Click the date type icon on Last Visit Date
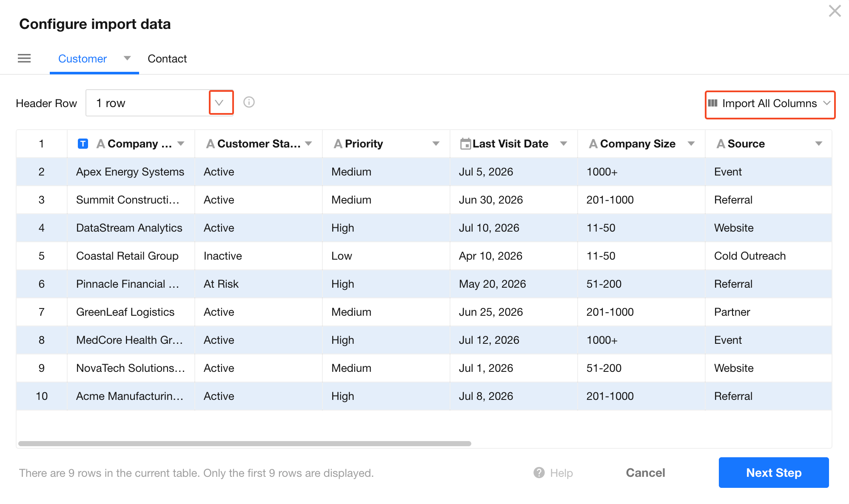 (x=465, y=144)
